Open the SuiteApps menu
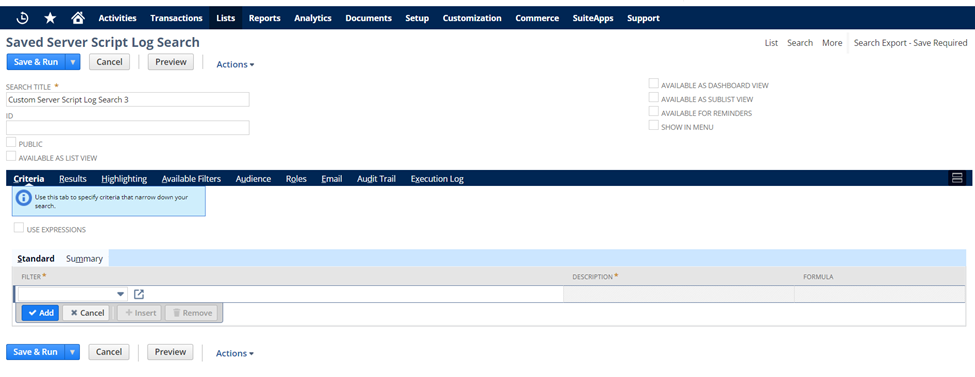 (x=593, y=18)
